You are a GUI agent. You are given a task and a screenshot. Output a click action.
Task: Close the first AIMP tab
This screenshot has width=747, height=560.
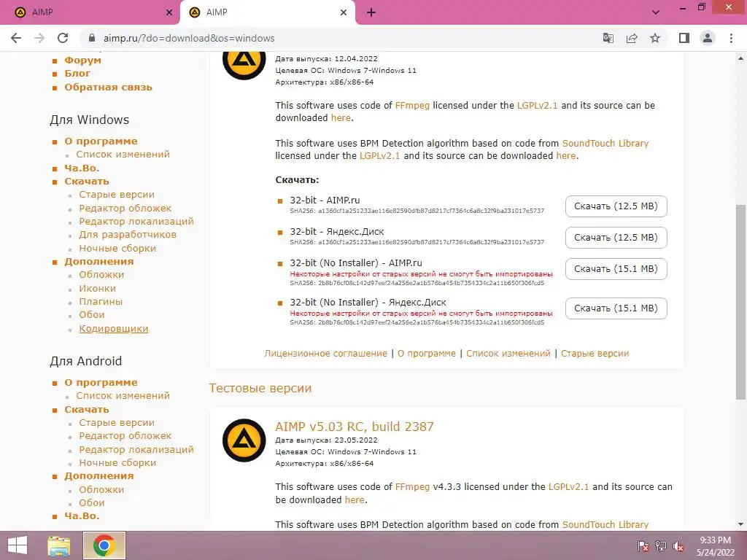click(169, 12)
